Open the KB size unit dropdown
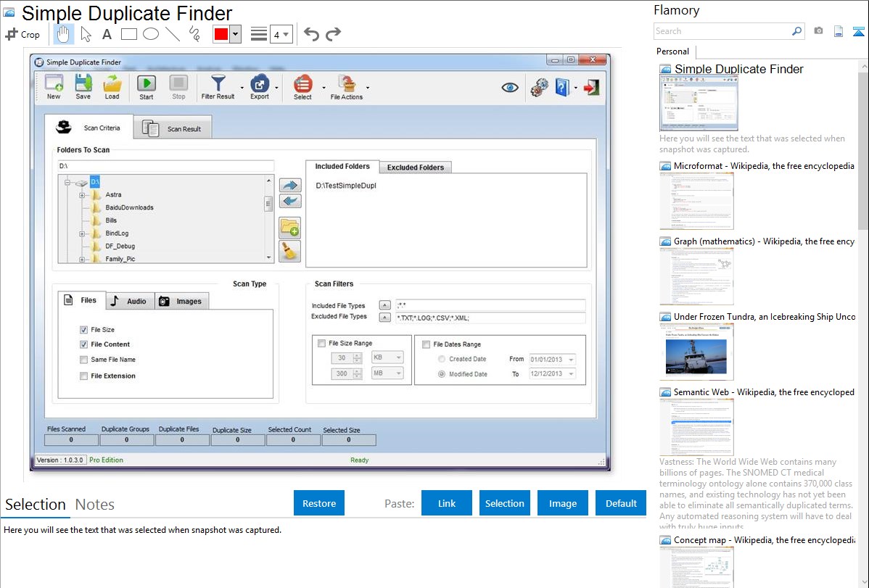This screenshot has height=588, width=869. [387, 357]
